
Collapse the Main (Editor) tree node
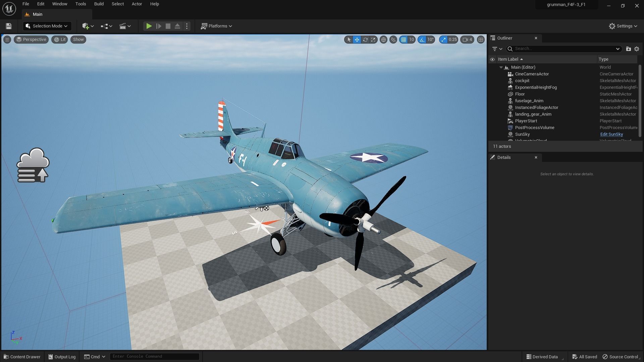[x=501, y=67]
